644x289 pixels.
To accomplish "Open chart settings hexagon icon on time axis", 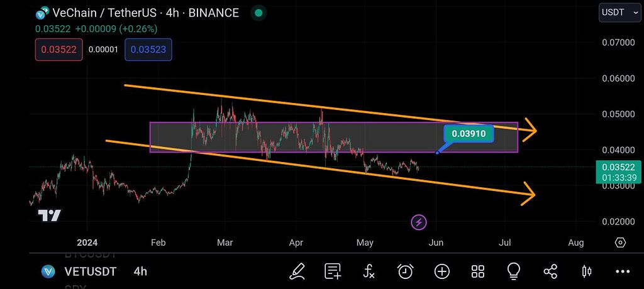I will (x=620, y=243).
